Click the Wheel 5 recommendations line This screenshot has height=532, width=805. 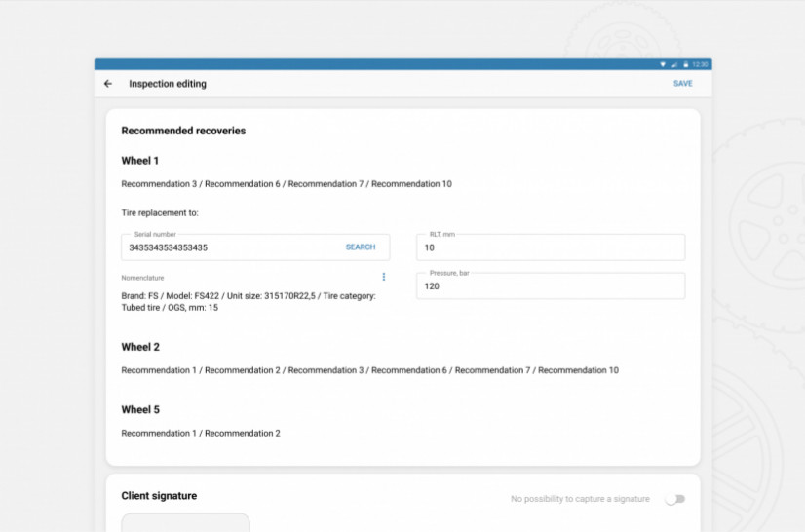coord(201,433)
